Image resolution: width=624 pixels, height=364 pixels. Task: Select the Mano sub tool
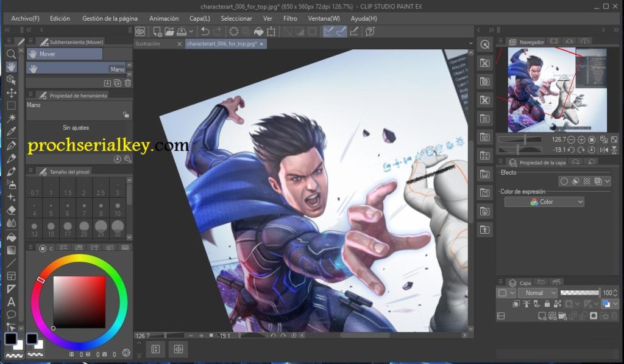(76, 69)
